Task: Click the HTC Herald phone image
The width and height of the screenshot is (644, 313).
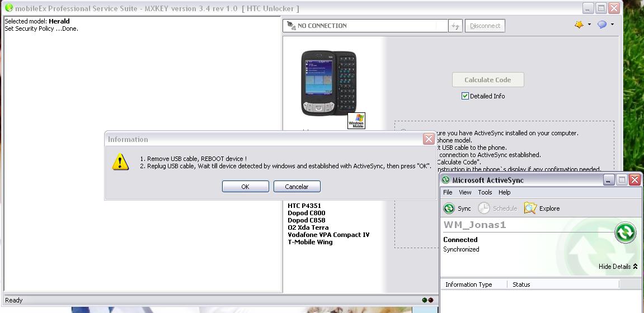Action: (328, 83)
